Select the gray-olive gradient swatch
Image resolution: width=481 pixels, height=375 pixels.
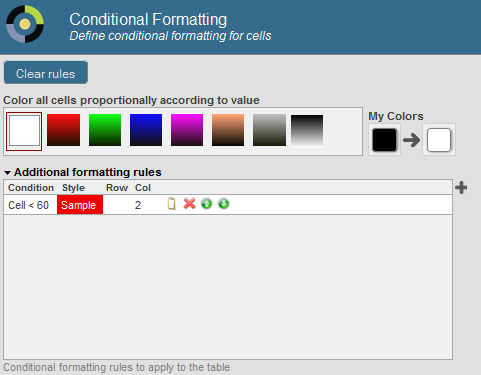(x=269, y=130)
